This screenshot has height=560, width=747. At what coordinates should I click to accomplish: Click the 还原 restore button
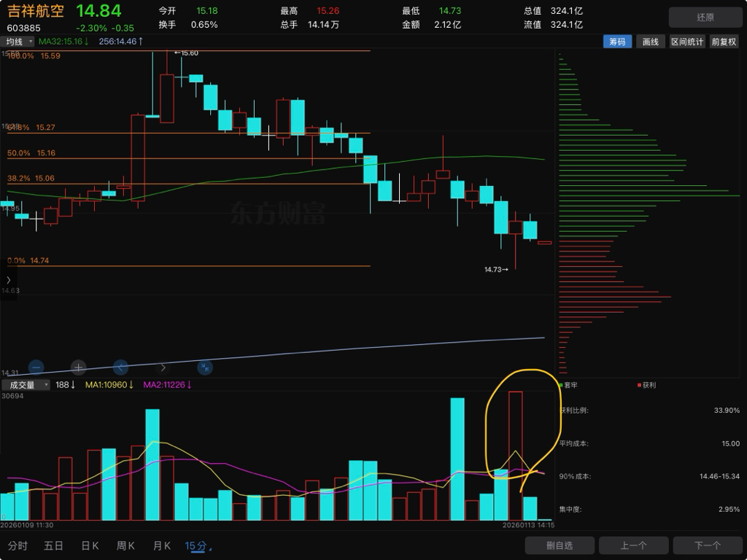[705, 17]
